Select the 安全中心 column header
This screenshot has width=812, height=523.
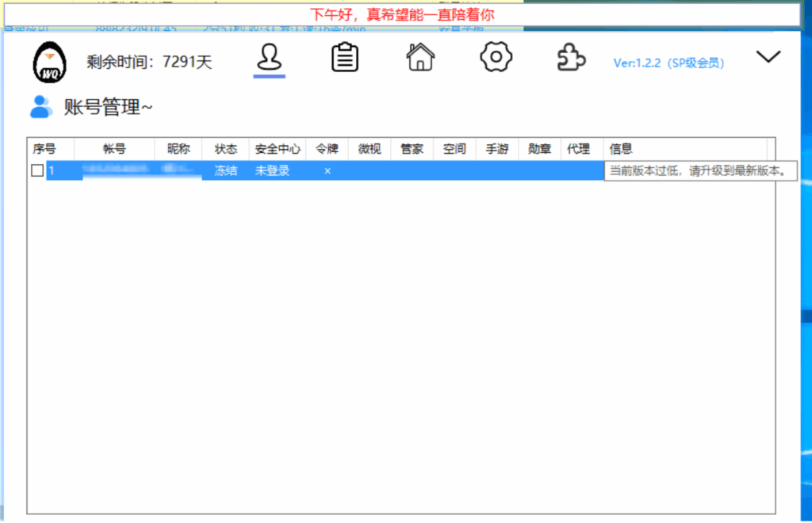(x=278, y=149)
